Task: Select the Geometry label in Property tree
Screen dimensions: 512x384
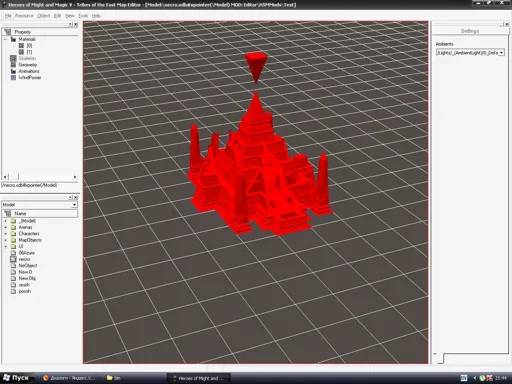Action: click(x=28, y=65)
